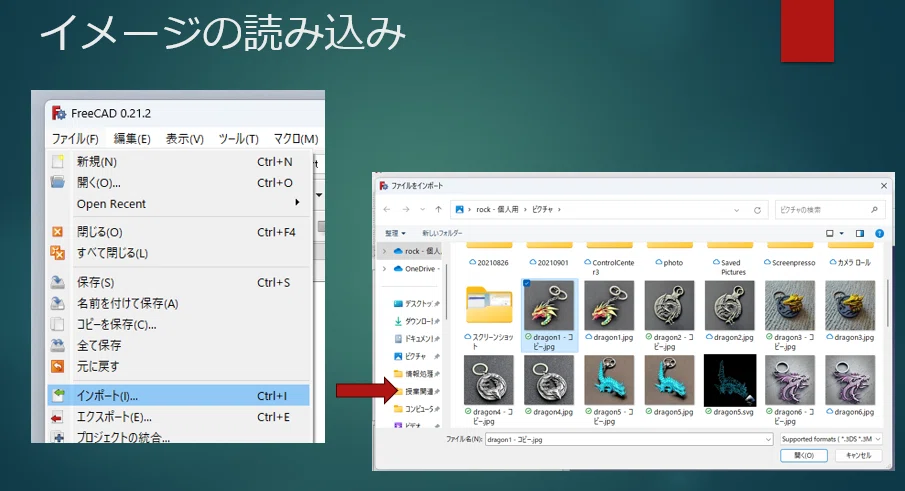Viewport: 905px width, 491px height.
Task: Open the ツール(T) menu
Action: point(238,139)
